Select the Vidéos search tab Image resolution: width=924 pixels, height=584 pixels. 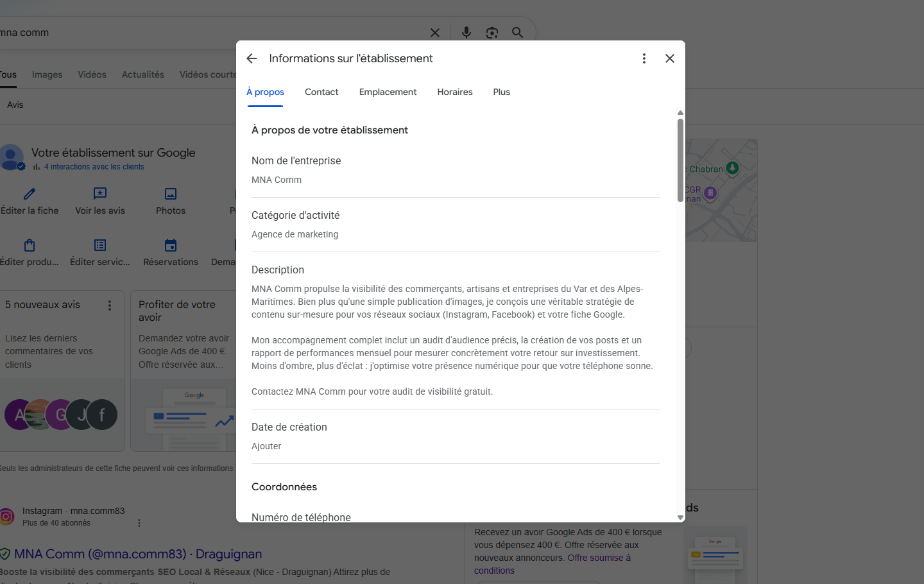click(x=92, y=74)
